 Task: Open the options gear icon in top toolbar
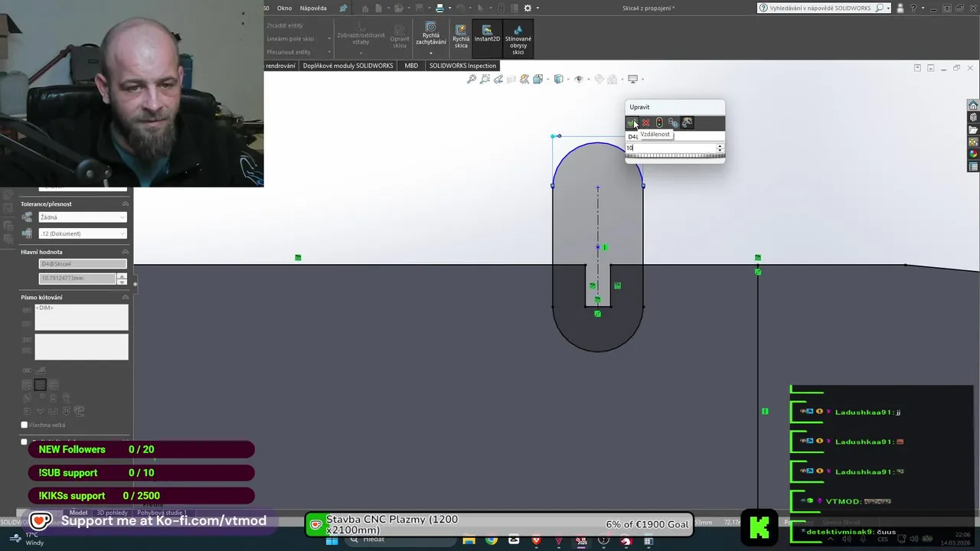click(528, 8)
